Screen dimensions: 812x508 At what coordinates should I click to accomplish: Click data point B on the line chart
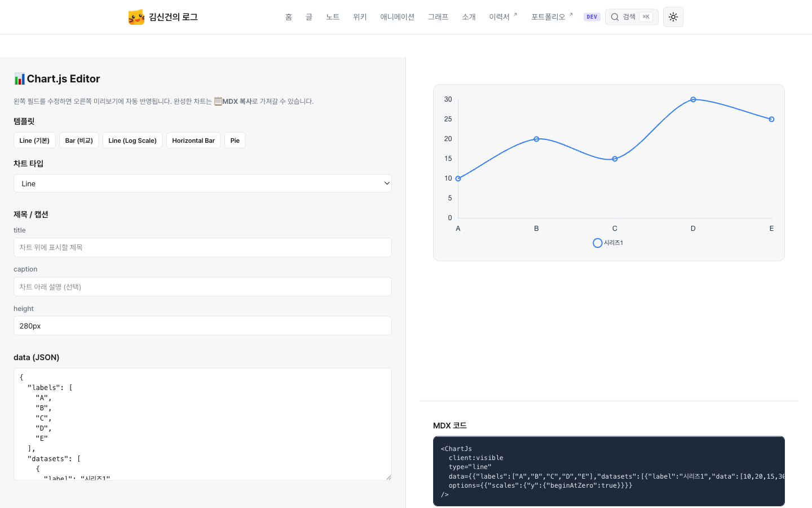click(536, 139)
